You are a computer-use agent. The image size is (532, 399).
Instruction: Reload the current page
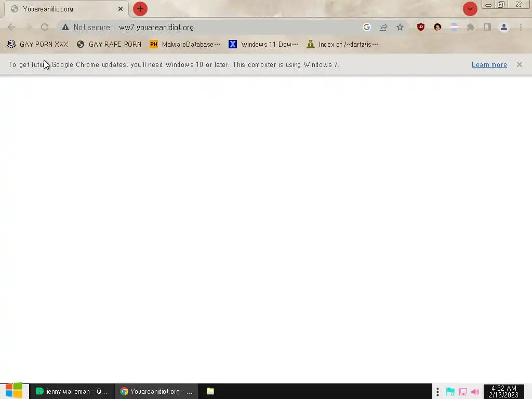point(45,27)
